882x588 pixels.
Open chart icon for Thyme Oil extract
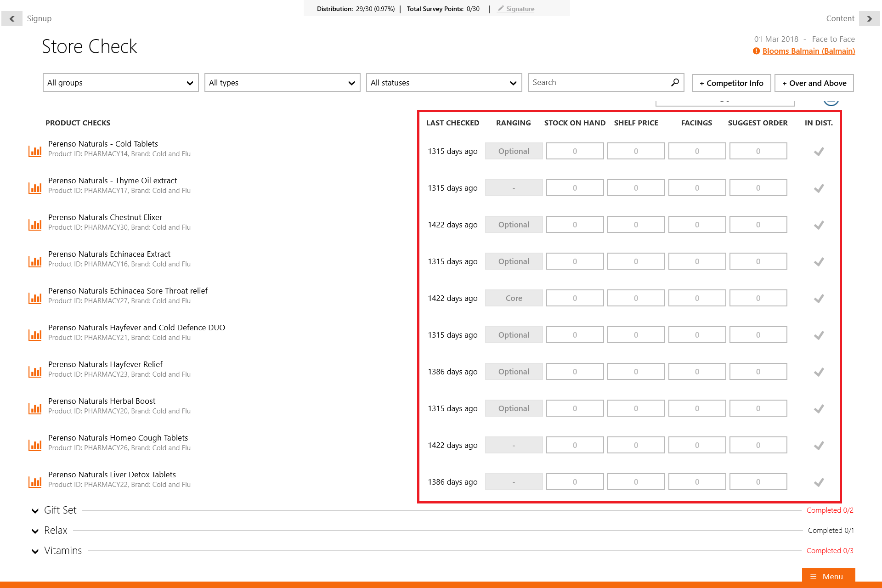pyautogui.click(x=35, y=188)
